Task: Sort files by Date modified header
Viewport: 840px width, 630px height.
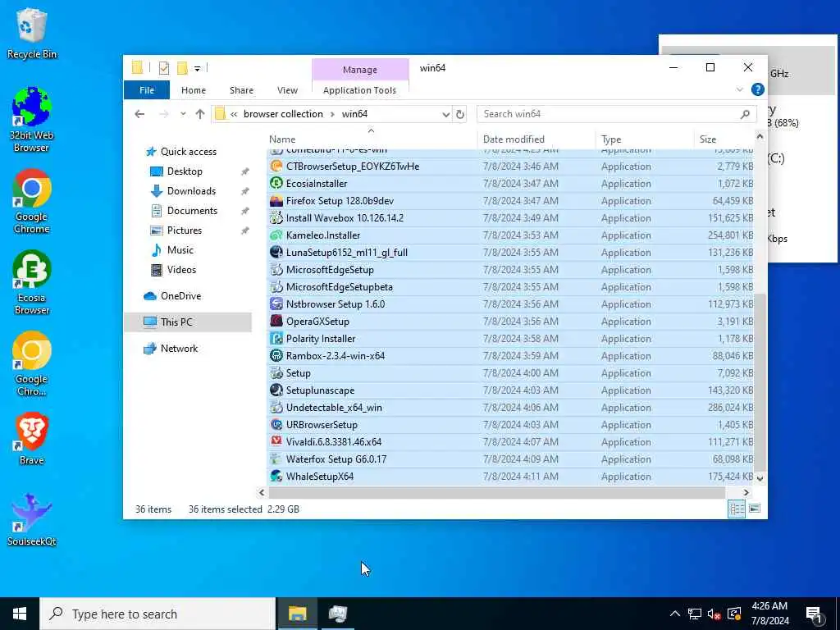Action: click(x=514, y=139)
